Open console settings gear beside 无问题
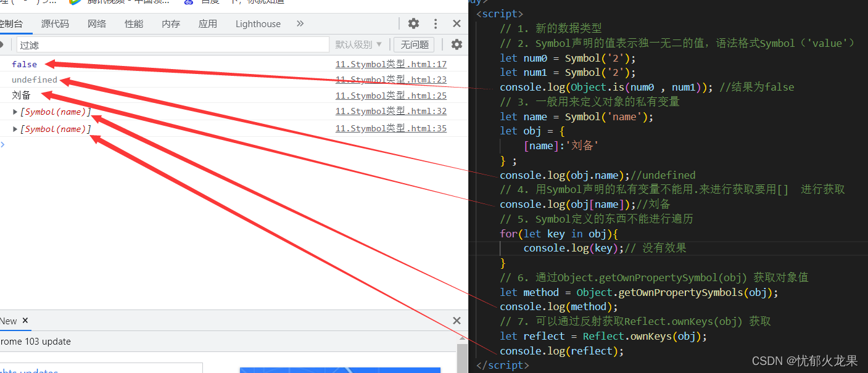 (x=457, y=44)
